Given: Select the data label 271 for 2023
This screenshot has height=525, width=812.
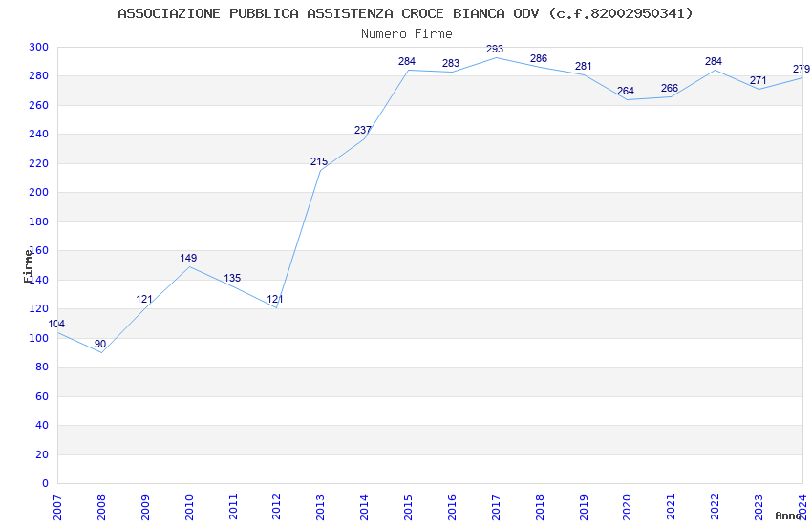Looking at the screenshot, I should pyautogui.click(x=759, y=80).
